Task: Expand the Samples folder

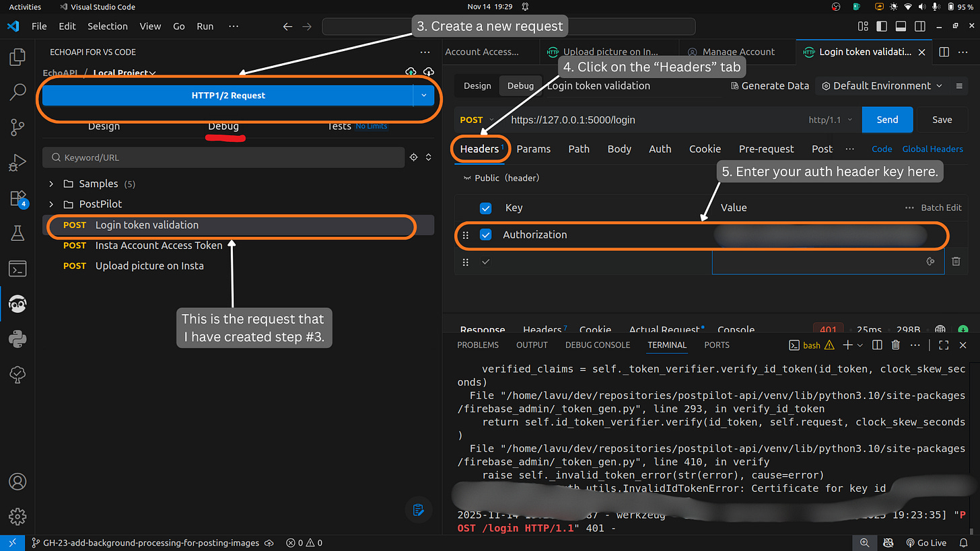Action: [51, 184]
